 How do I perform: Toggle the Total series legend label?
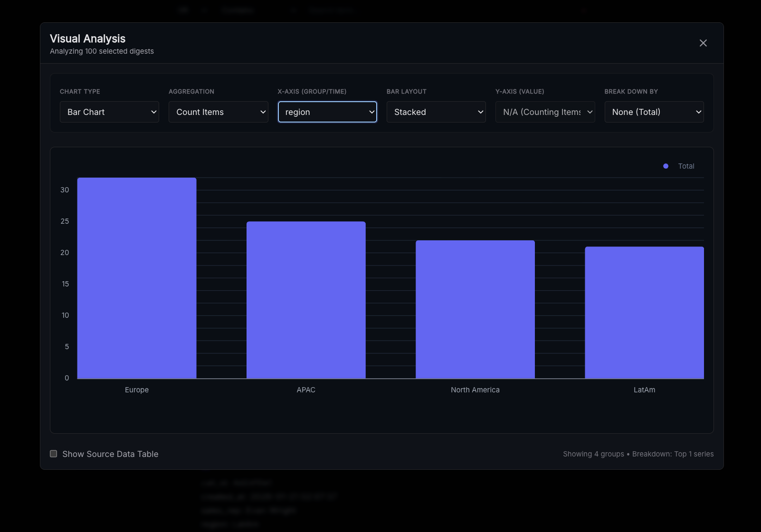686,166
